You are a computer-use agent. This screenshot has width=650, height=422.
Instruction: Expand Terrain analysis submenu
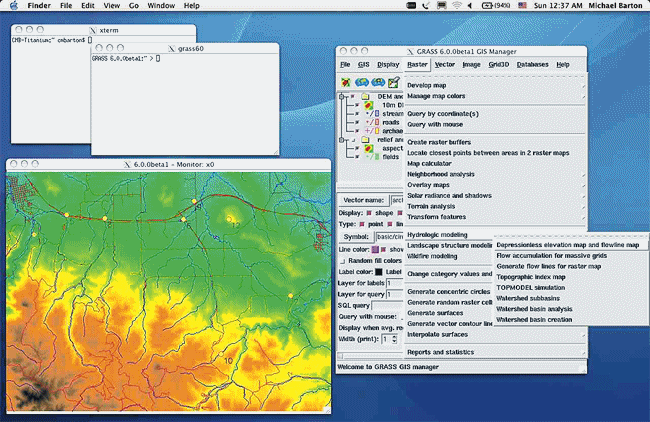point(495,206)
